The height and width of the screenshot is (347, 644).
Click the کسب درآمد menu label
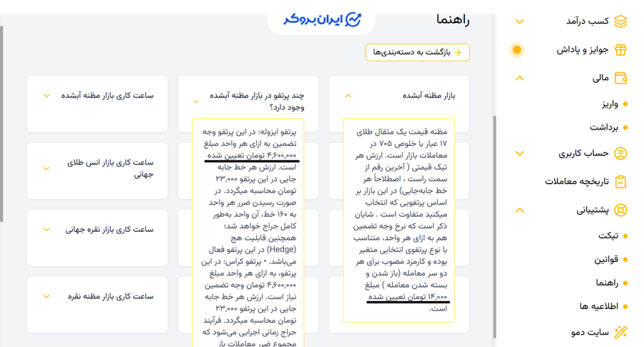coord(587,21)
